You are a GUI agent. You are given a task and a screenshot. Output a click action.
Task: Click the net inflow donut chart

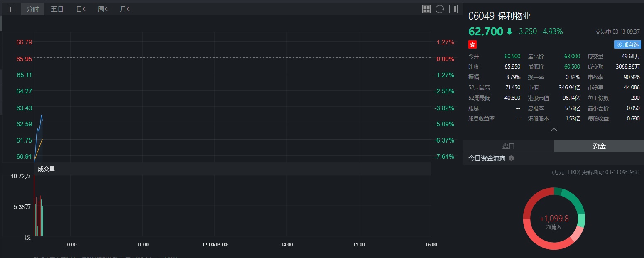point(554,219)
